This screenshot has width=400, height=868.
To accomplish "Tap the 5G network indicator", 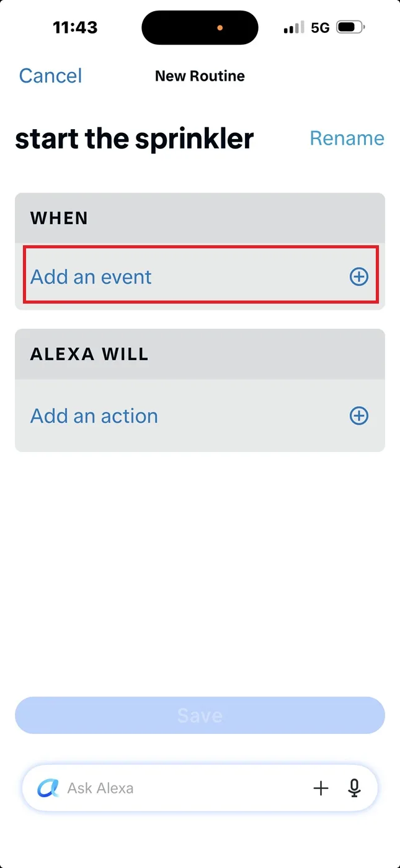I will click(320, 27).
